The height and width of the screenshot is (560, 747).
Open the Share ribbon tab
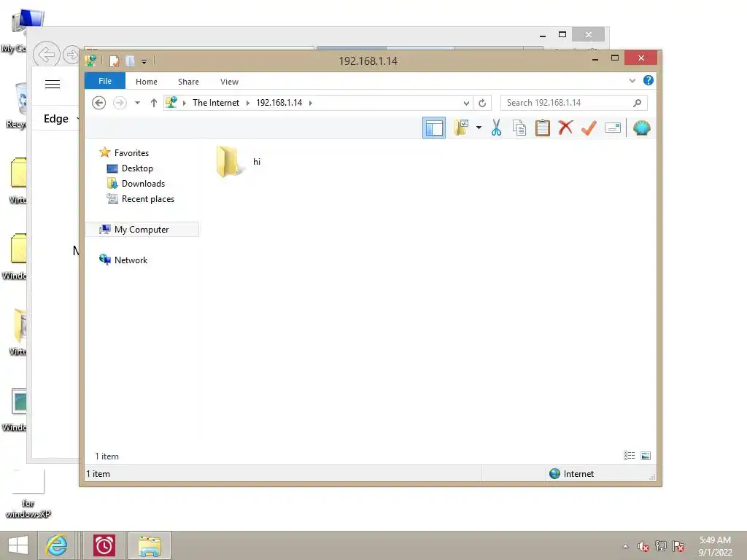pos(188,82)
